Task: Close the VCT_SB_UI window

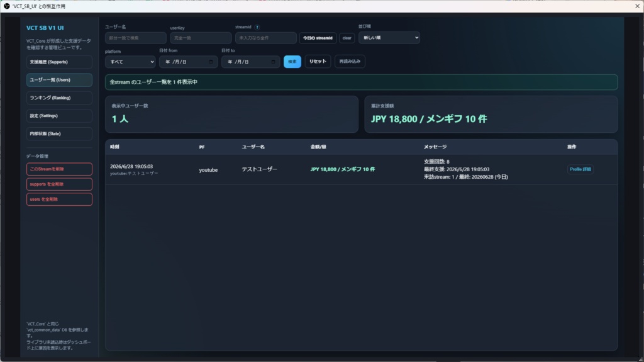Action: pyautogui.click(x=638, y=6)
